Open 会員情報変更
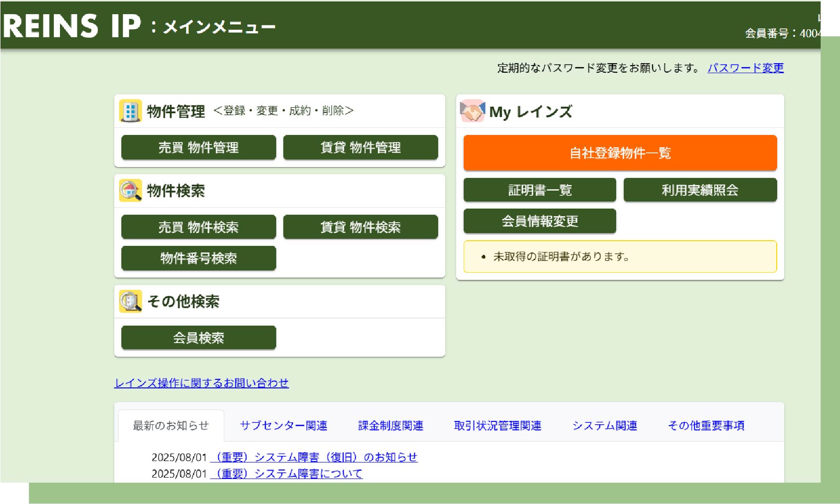This screenshot has height=504, width=840. click(539, 221)
